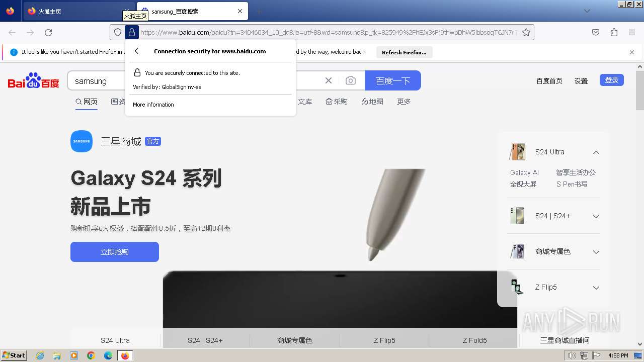This screenshot has width=644, height=362.
Task: Expand the 商城专属色 section
Action: (596, 252)
